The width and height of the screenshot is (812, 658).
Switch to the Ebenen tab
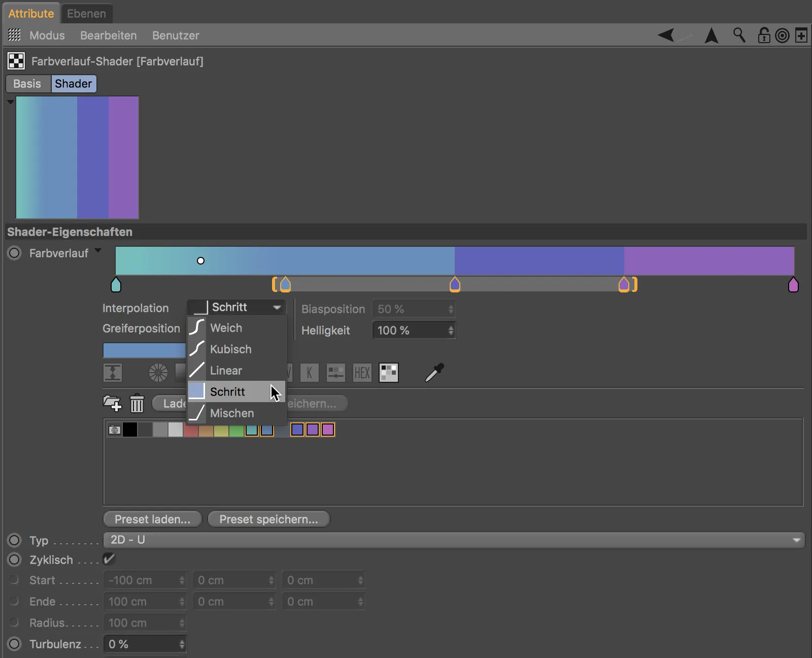[x=86, y=14]
